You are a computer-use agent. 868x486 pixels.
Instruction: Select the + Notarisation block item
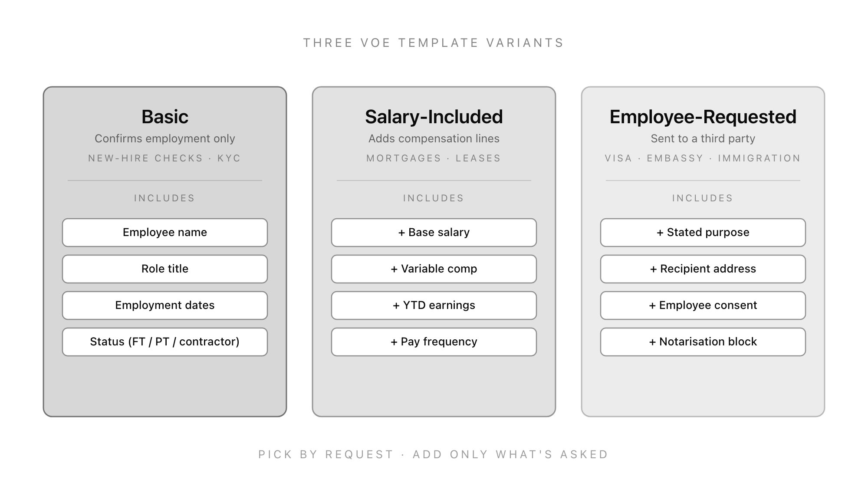703,342
